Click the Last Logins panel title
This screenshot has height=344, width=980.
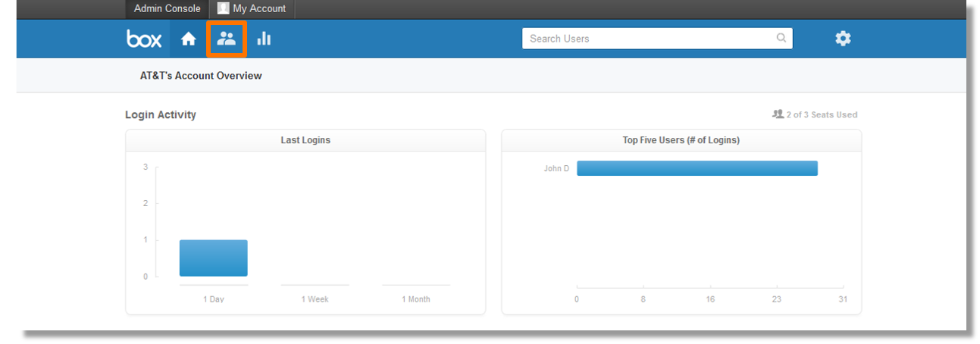[x=305, y=140]
